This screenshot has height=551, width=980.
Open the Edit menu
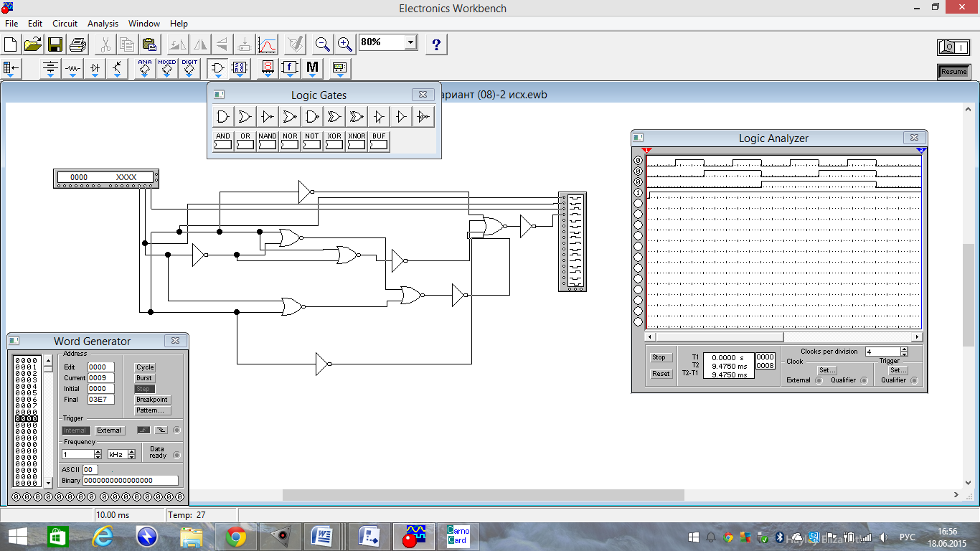(x=35, y=24)
